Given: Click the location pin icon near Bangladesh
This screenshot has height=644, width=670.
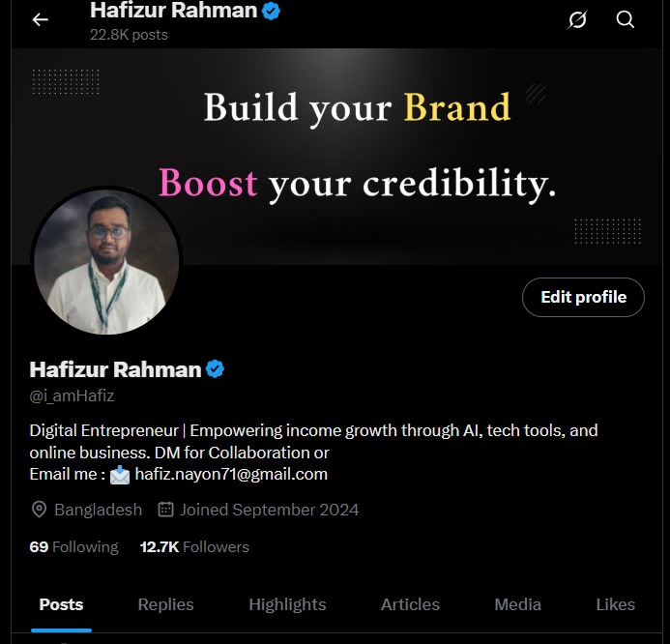Looking at the screenshot, I should tap(39, 510).
